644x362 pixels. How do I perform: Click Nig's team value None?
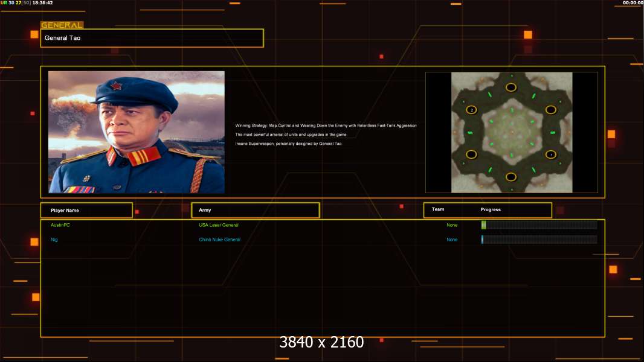click(452, 240)
